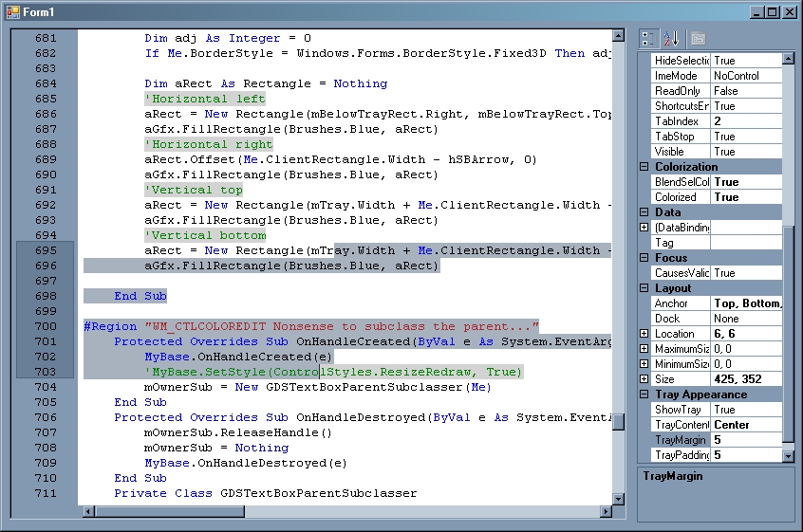Click line number 711 in the gutter
The width and height of the screenshot is (803, 532).
pyautogui.click(x=46, y=492)
